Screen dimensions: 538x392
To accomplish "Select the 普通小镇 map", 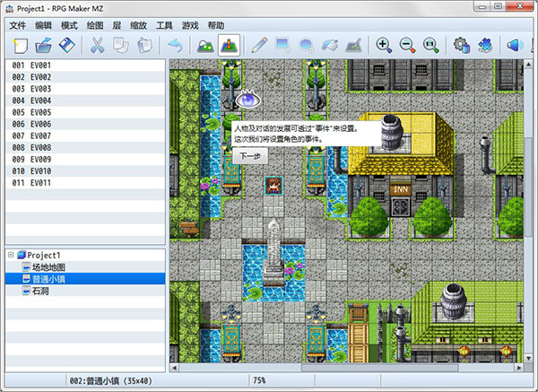I will point(85,279).
